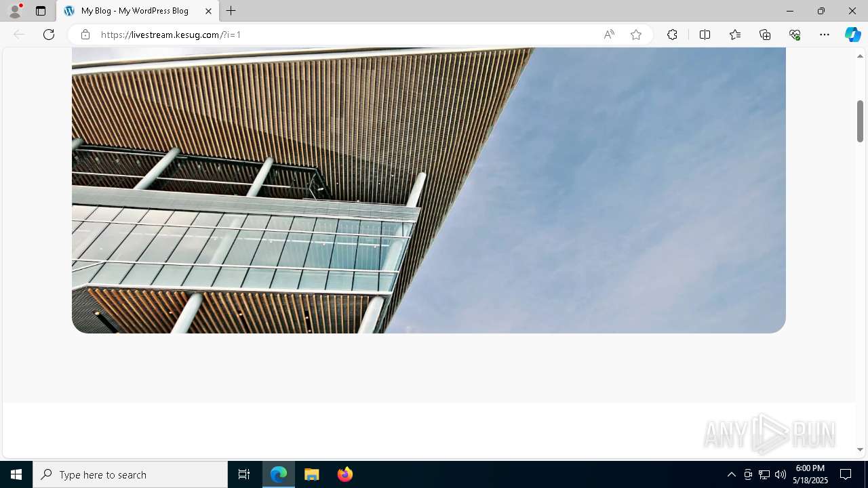Viewport: 868px width, 488px height.
Task: Activate Read aloud icon
Action: coord(609,35)
